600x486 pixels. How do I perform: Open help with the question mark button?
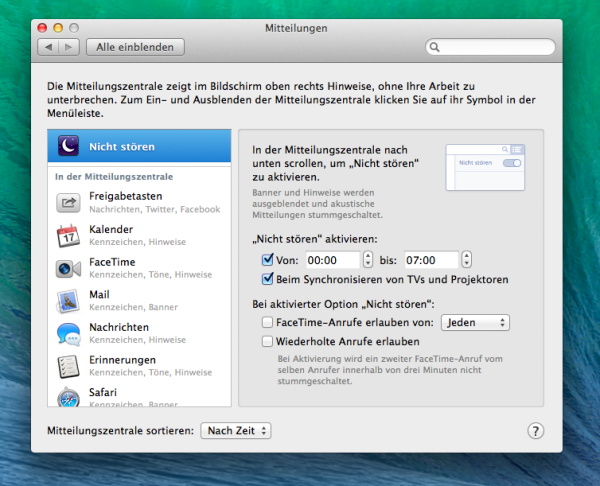(535, 431)
